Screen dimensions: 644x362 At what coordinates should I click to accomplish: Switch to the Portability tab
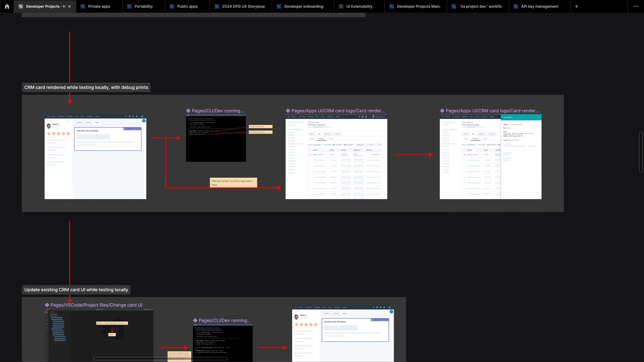tap(144, 7)
